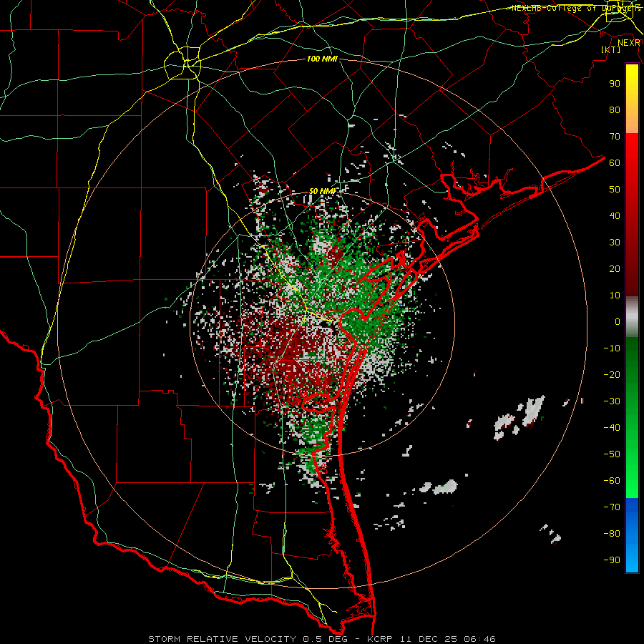Click the "-40" value on velocity scale
Viewport: 644px width, 644px height.
[x=612, y=428]
